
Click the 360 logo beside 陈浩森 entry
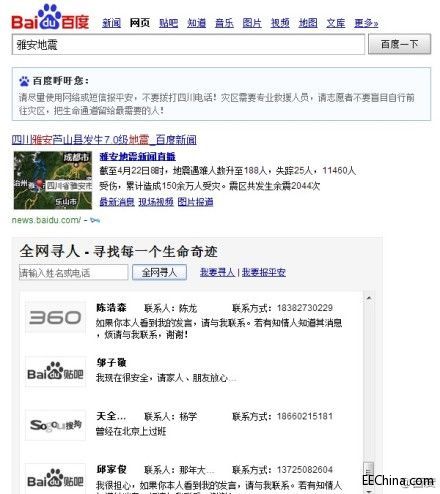[55, 317]
